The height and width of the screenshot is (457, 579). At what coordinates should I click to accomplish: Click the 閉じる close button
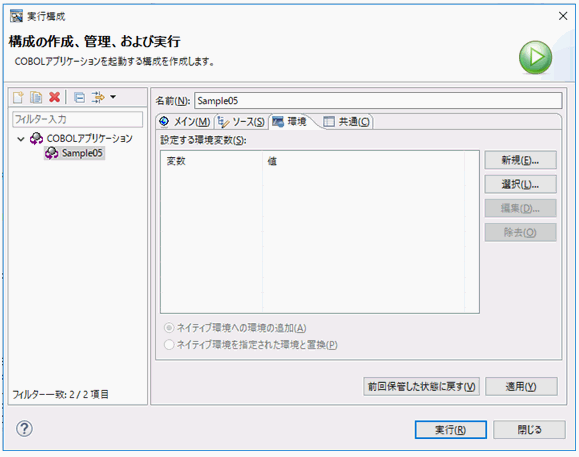[529, 430]
